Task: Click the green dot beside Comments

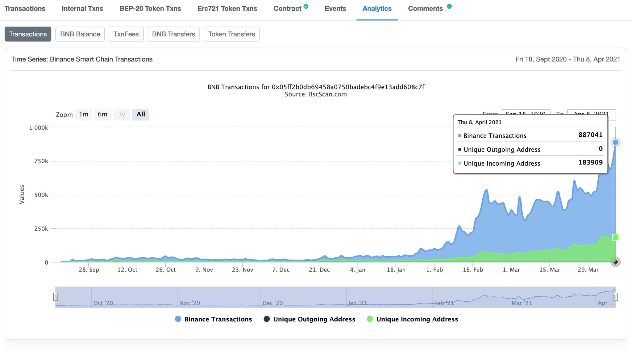Action: (449, 6)
